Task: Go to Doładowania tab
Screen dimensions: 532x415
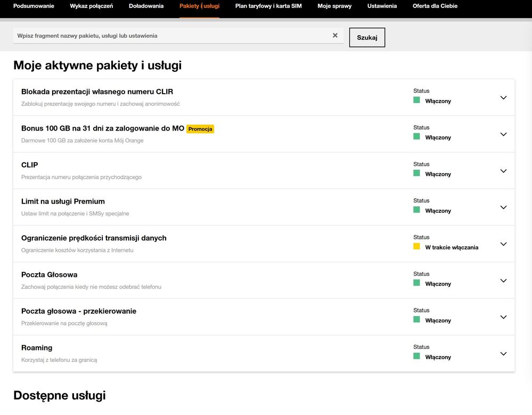Action: [x=146, y=6]
